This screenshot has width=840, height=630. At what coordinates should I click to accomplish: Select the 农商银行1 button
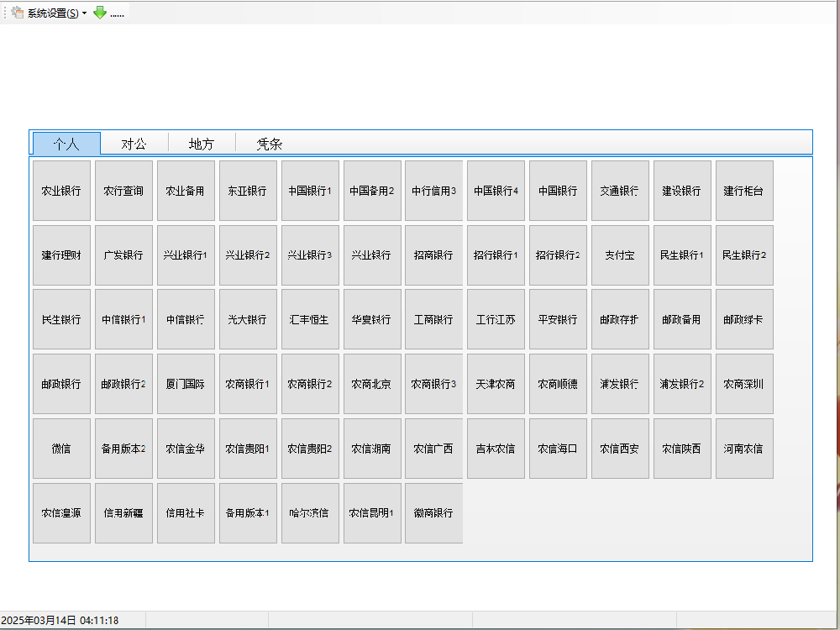point(248,384)
